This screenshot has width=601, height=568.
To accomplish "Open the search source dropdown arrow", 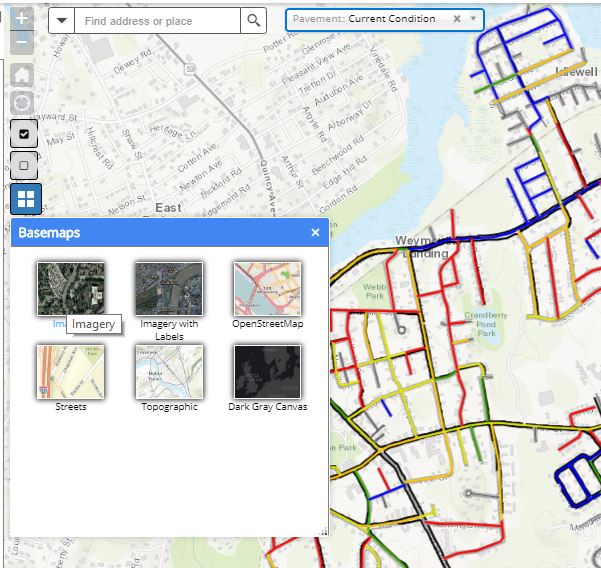I will pyautogui.click(x=62, y=20).
